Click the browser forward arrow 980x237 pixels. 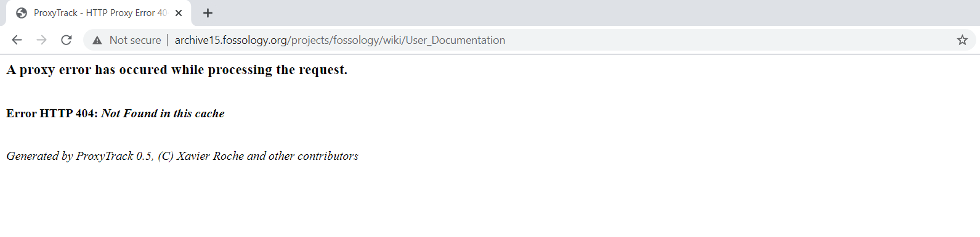41,40
